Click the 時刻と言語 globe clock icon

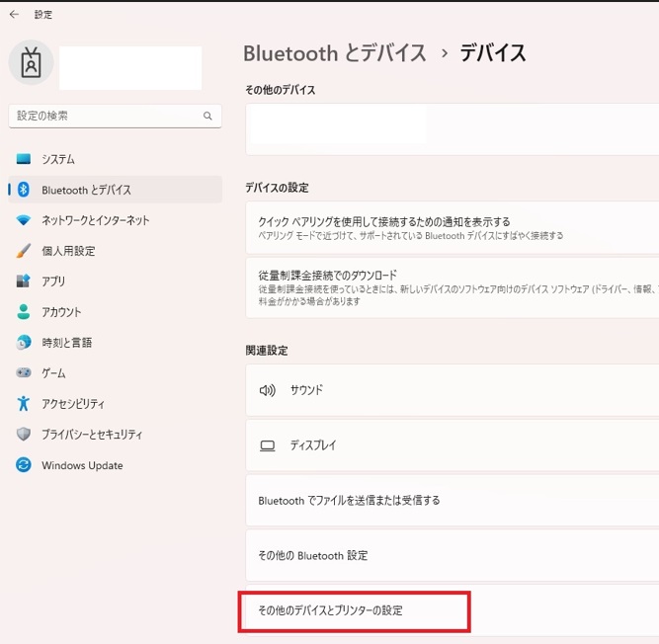24,343
